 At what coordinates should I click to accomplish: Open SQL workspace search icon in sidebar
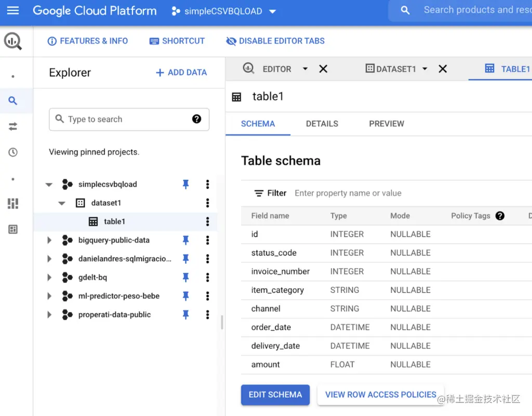pos(13,101)
